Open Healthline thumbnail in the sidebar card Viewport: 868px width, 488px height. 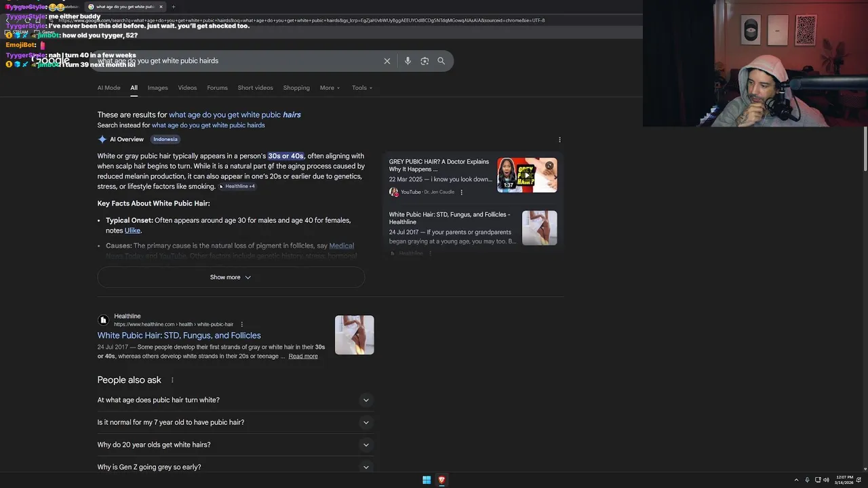click(540, 228)
